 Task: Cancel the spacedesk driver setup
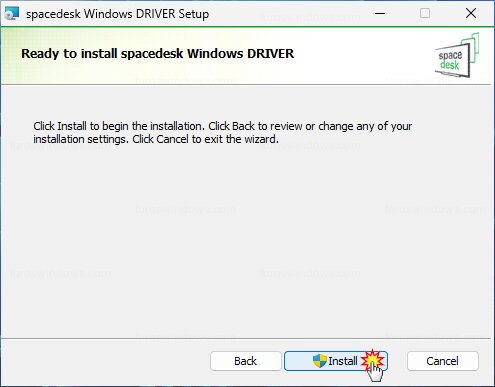coord(442,361)
